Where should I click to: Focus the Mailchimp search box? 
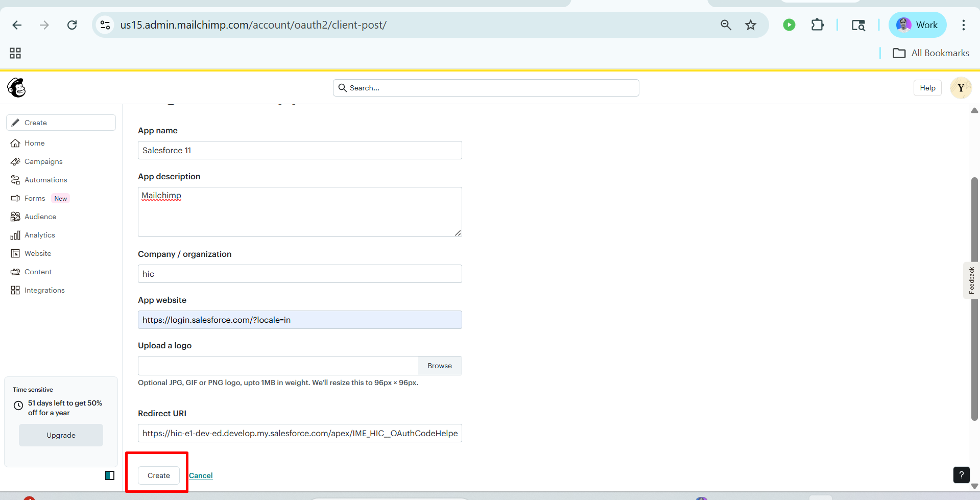coord(486,88)
